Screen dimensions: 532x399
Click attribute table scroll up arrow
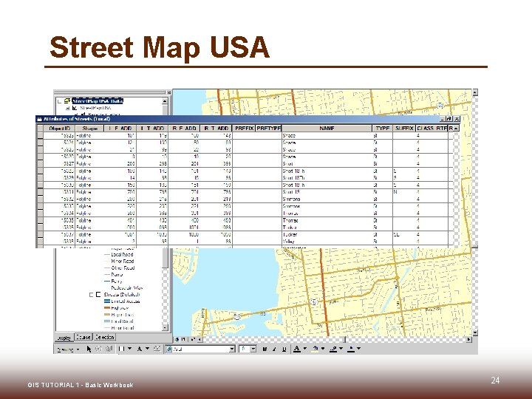coord(456,129)
